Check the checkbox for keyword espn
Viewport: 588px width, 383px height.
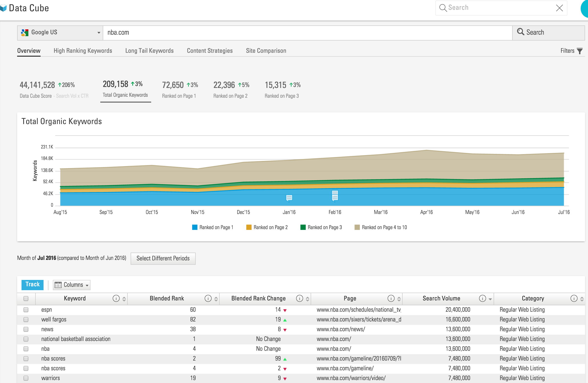tap(26, 310)
